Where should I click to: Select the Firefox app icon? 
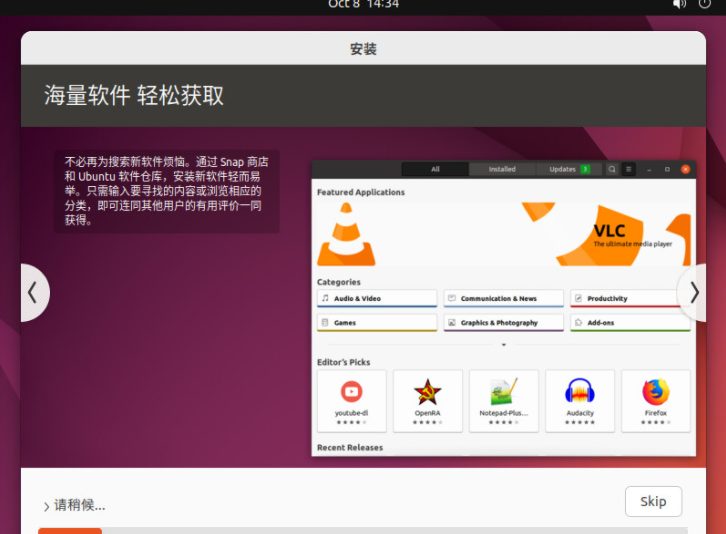click(x=656, y=392)
